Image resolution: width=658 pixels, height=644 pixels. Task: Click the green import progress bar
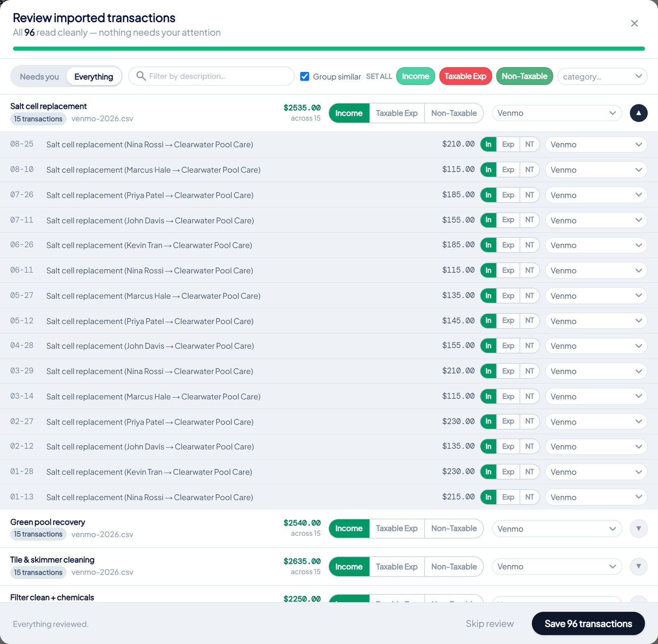[329, 48]
